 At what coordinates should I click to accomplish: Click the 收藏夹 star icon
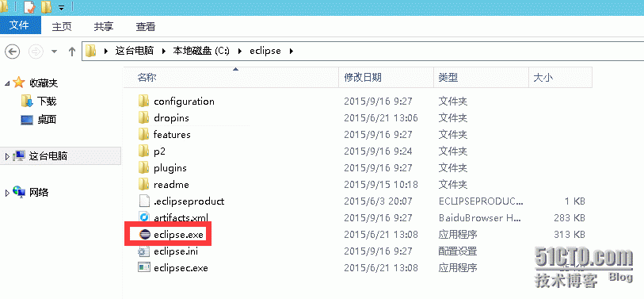point(19,82)
